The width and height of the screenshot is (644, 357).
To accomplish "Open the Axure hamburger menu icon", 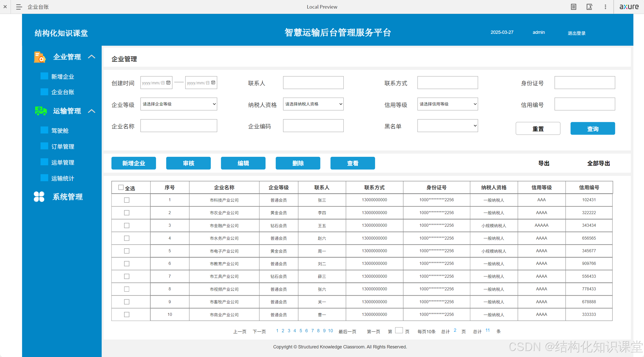I will tap(19, 7).
